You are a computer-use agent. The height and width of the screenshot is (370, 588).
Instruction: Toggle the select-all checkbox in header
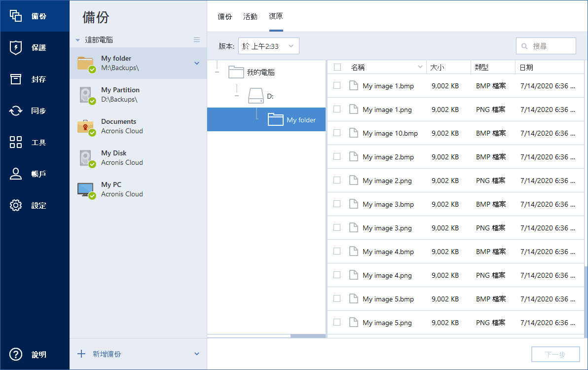click(x=337, y=67)
